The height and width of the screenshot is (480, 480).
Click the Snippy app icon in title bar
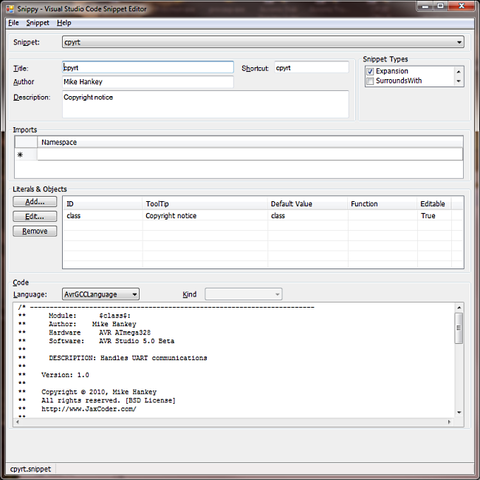10,9
